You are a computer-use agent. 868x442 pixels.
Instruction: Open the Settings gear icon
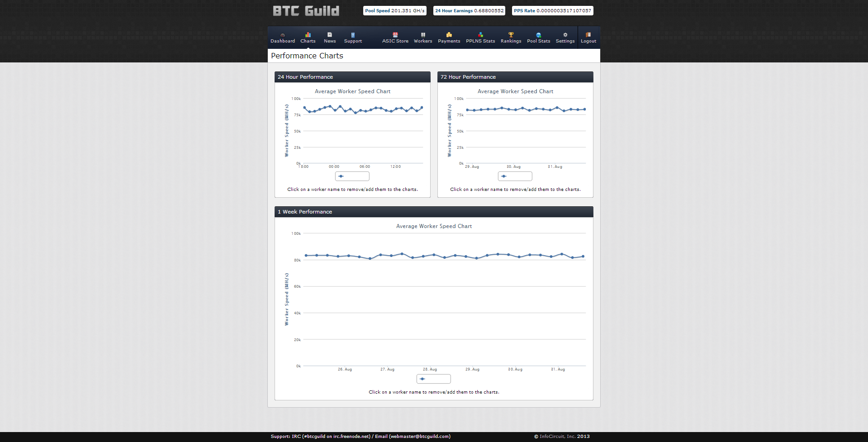[565, 35]
